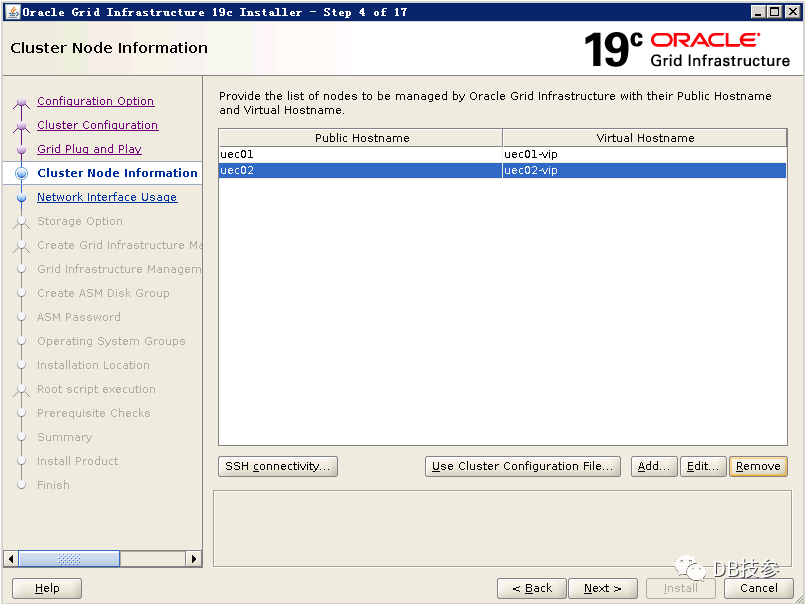Remove the selected node

coord(758,466)
